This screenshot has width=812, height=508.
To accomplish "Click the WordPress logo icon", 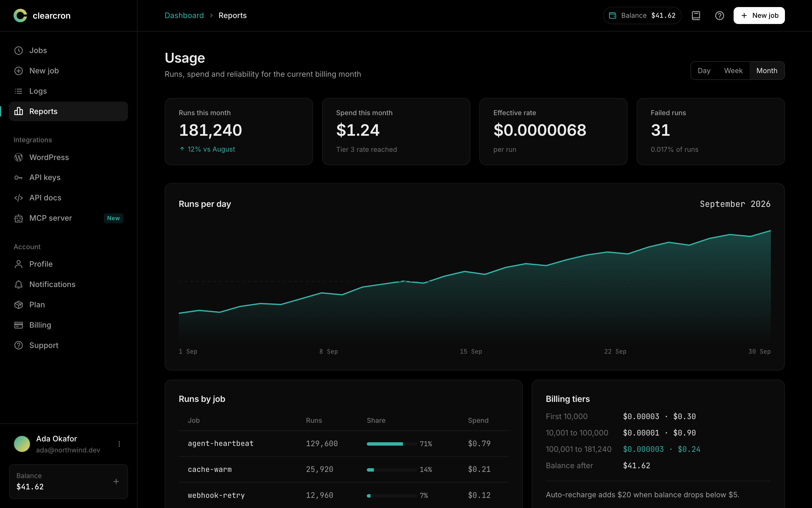I will pos(18,157).
